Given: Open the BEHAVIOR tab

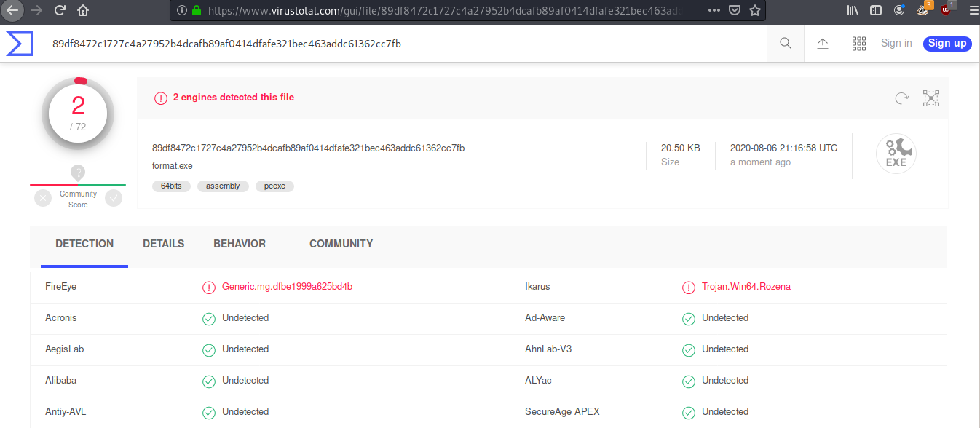Looking at the screenshot, I should [x=240, y=245].
